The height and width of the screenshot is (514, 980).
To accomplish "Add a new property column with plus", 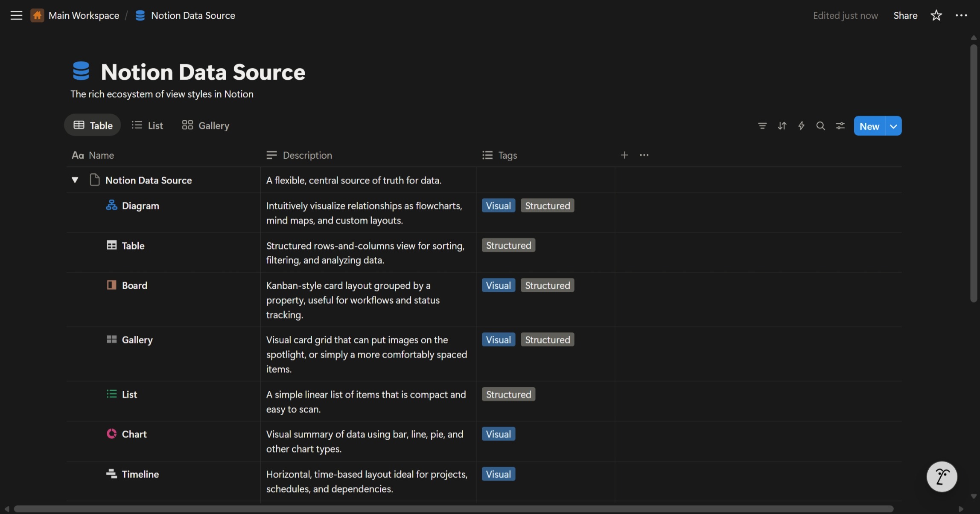I will [624, 155].
